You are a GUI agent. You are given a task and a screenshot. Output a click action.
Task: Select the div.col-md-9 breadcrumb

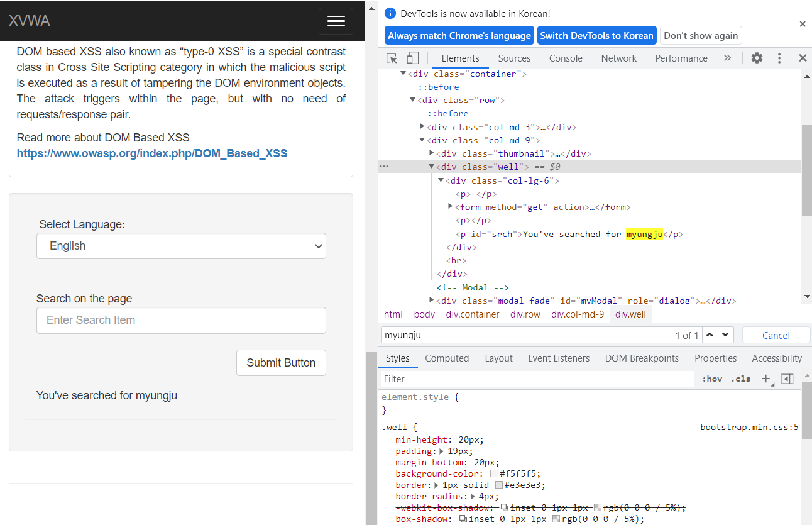(x=578, y=314)
